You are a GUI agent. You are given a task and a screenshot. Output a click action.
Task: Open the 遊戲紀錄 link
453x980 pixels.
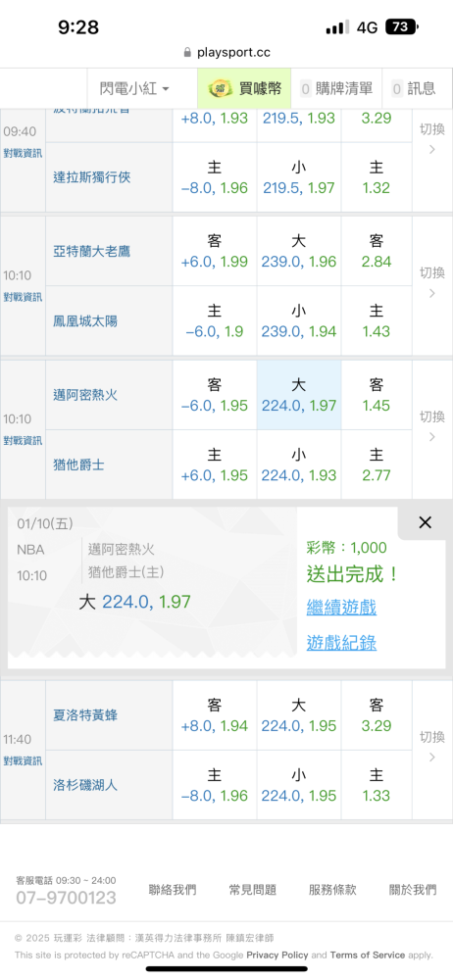[x=341, y=643]
